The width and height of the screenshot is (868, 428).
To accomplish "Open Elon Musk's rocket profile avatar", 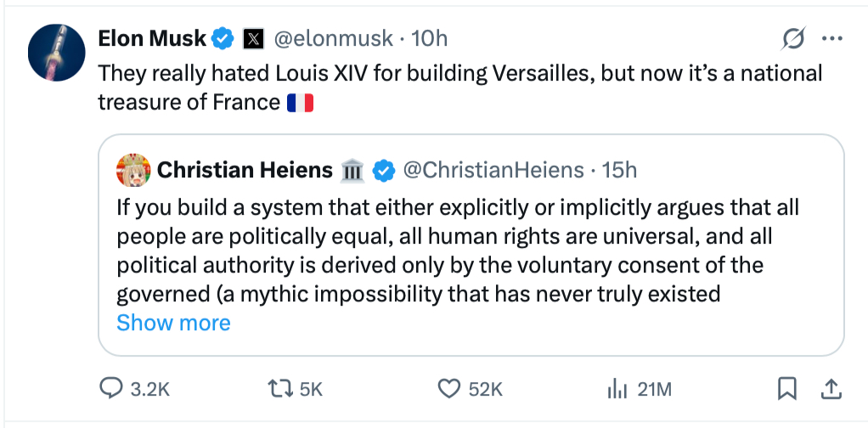I will [x=57, y=53].
